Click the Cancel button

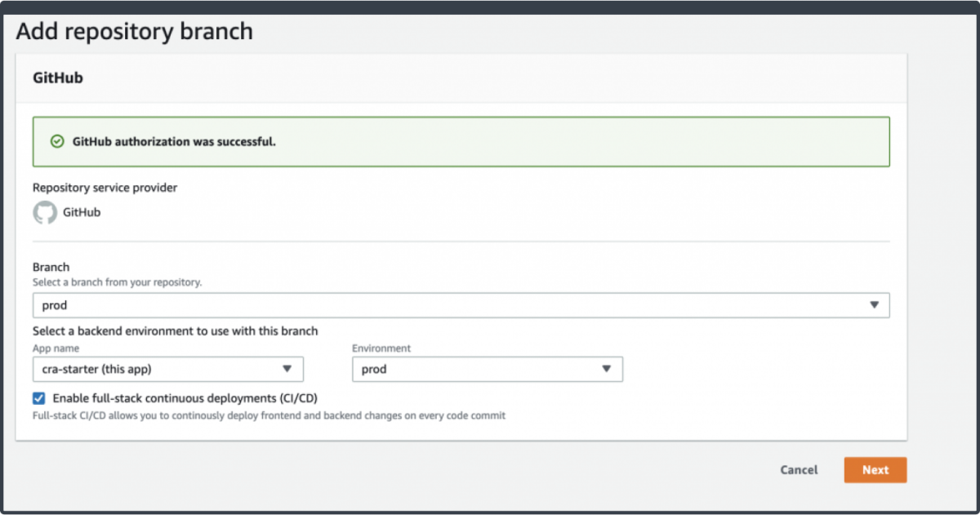click(799, 470)
